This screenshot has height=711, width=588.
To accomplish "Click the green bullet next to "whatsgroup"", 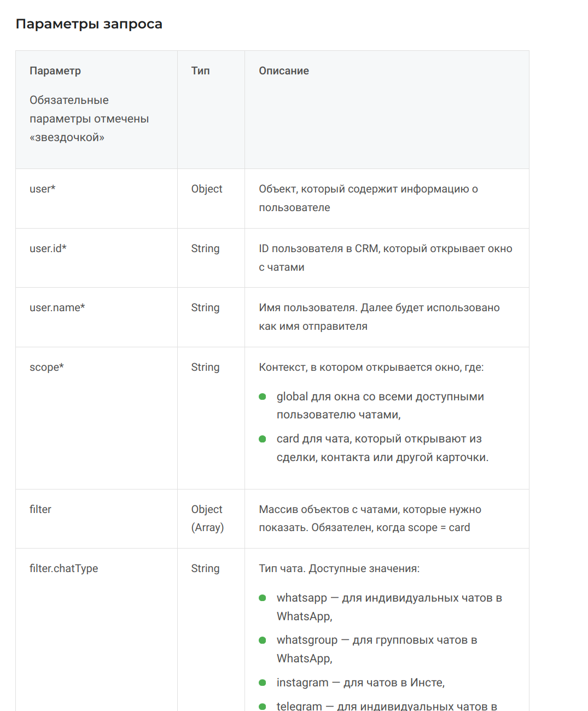I will point(263,640).
